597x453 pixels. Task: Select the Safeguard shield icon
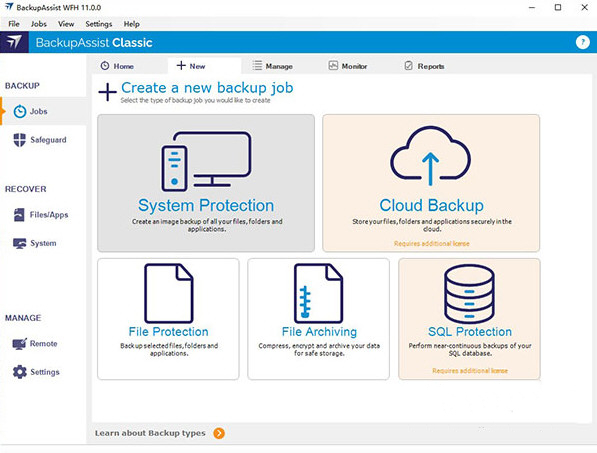pos(19,140)
